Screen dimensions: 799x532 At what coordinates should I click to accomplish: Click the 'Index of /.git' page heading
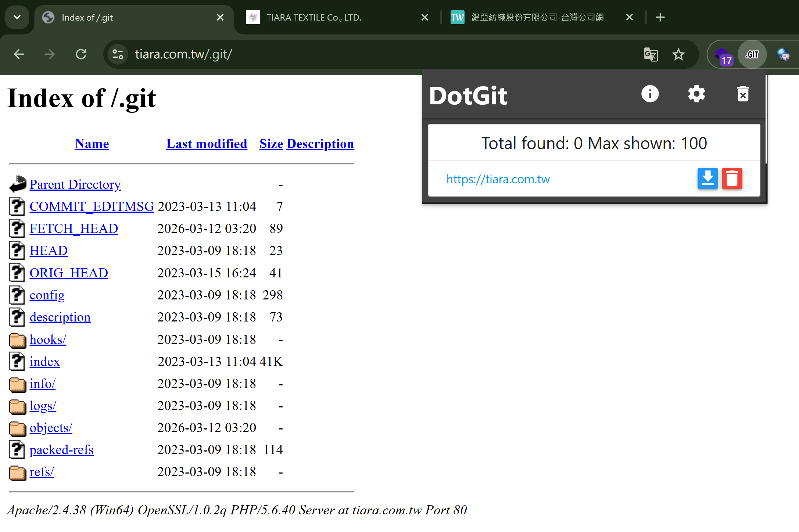click(x=82, y=98)
